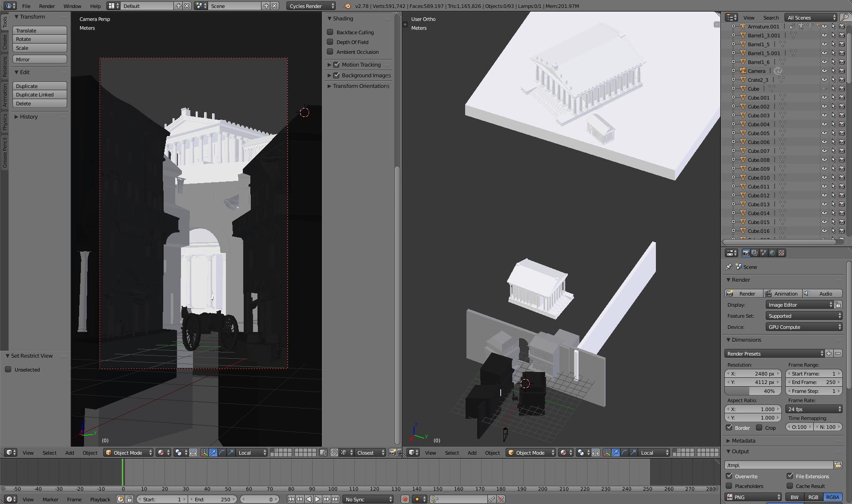Screen dimensions: 852x504
Task: Toggle visibility eye for Cube.005
Action: click(824, 133)
